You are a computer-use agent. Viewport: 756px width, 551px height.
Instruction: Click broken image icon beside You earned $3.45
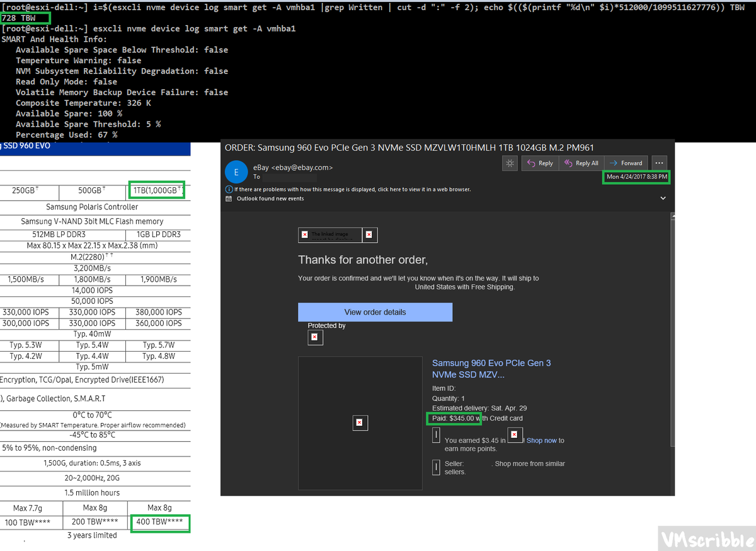(514, 435)
